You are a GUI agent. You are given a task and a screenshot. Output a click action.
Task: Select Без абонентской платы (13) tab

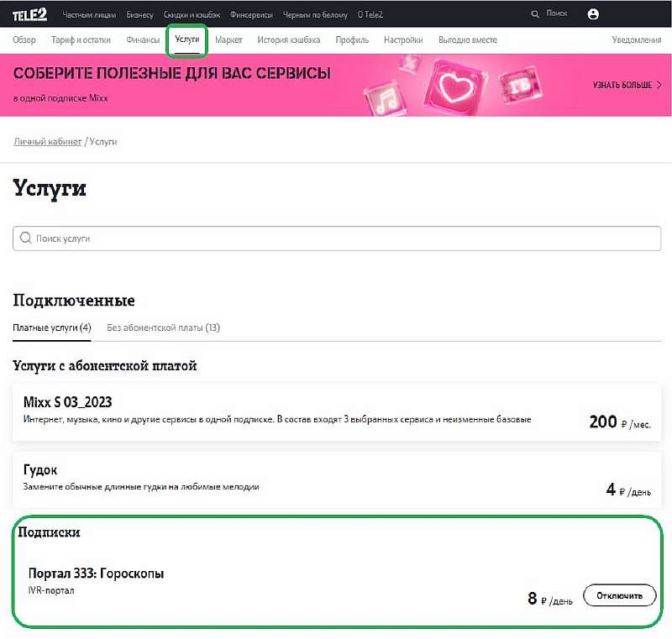click(163, 327)
